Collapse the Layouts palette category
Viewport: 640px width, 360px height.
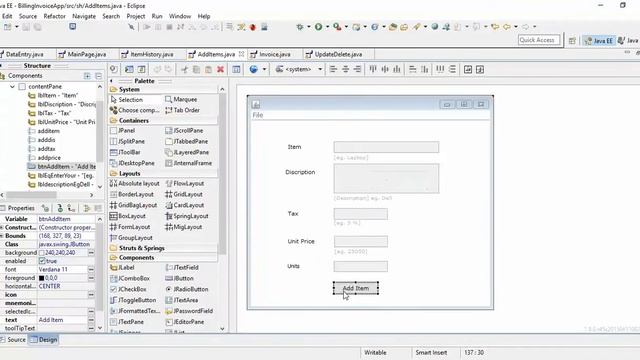pyautogui.click(x=125, y=173)
